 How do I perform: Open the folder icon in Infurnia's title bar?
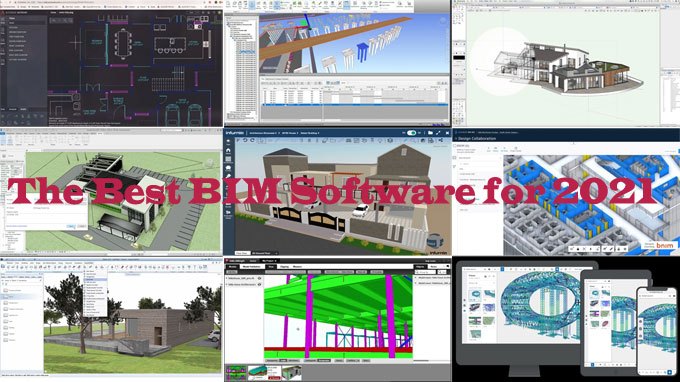[430, 133]
